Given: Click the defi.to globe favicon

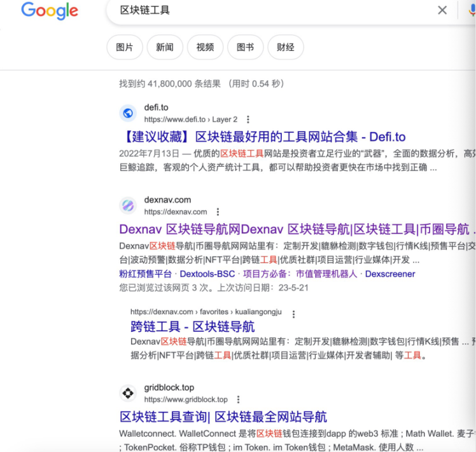Looking at the screenshot, I should [128, 113].
